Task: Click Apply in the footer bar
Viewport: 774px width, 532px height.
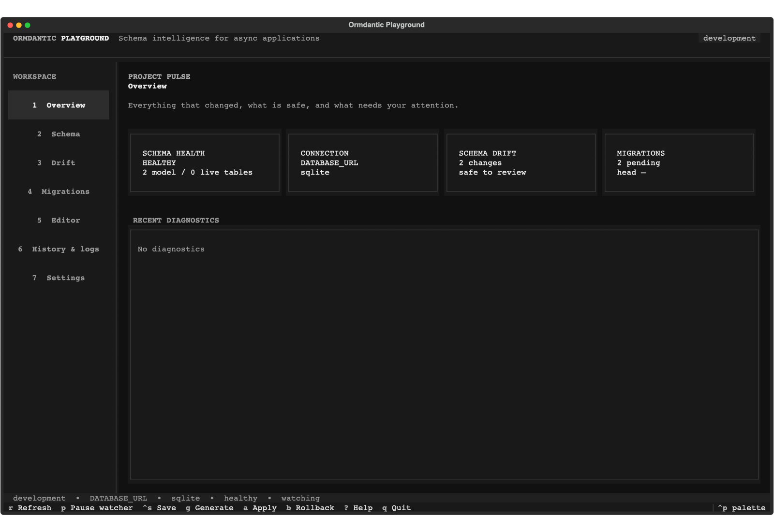Action: pos(260,508)
